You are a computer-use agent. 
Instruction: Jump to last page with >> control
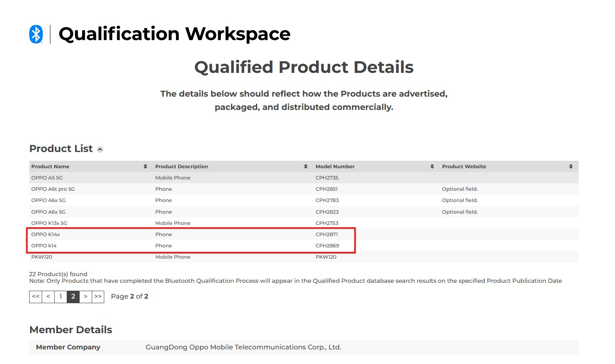click(98, 297)
